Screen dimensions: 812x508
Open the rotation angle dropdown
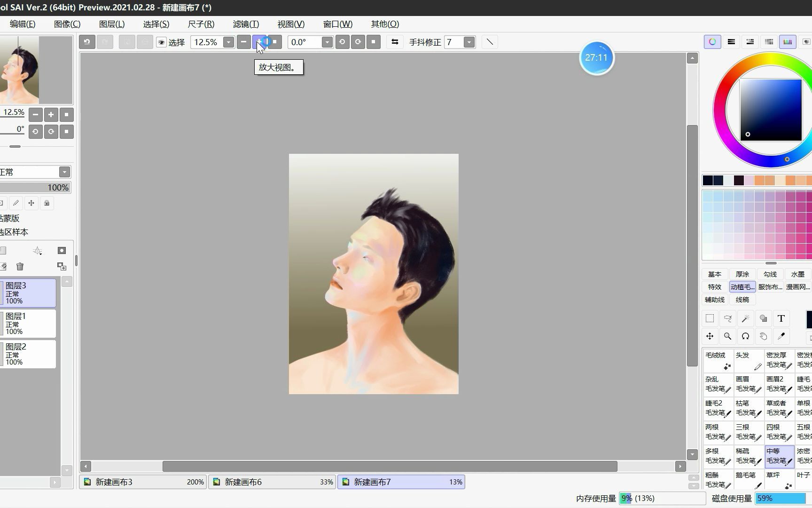coord(327,42)
